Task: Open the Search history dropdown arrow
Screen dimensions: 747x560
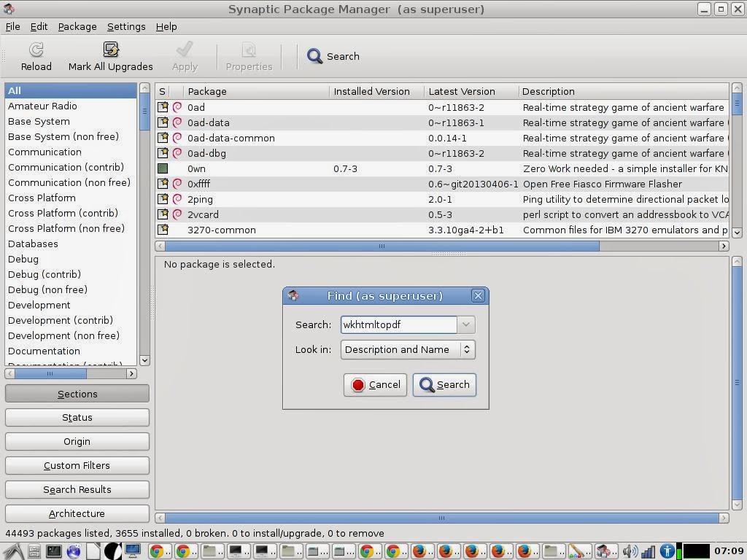Action: tap(466, 324)
